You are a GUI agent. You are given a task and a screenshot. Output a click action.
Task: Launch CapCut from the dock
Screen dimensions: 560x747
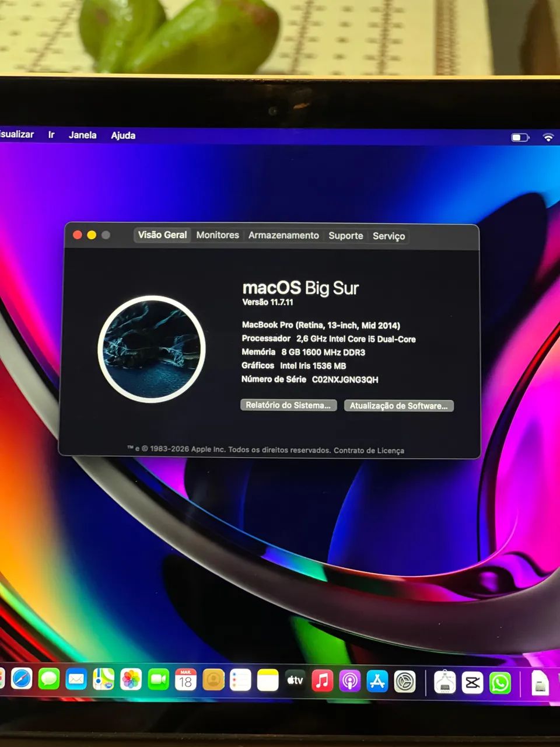[x=473, y=682]
